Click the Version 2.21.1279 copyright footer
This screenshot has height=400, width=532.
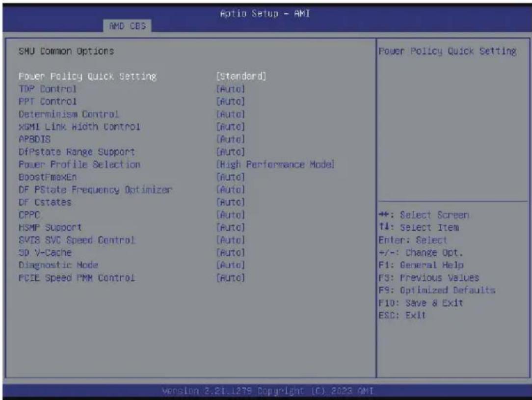pos(267,391)
